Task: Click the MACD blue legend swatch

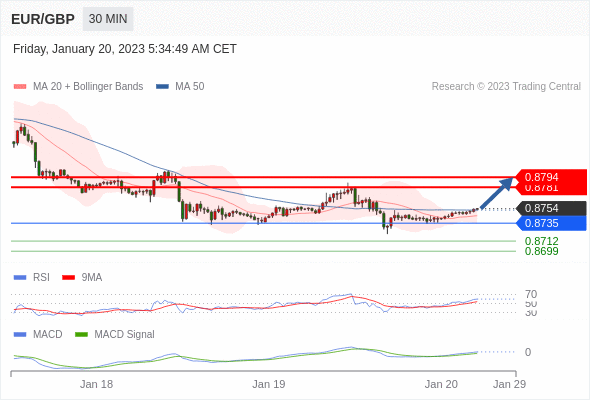Action: [x=20, y=335]
